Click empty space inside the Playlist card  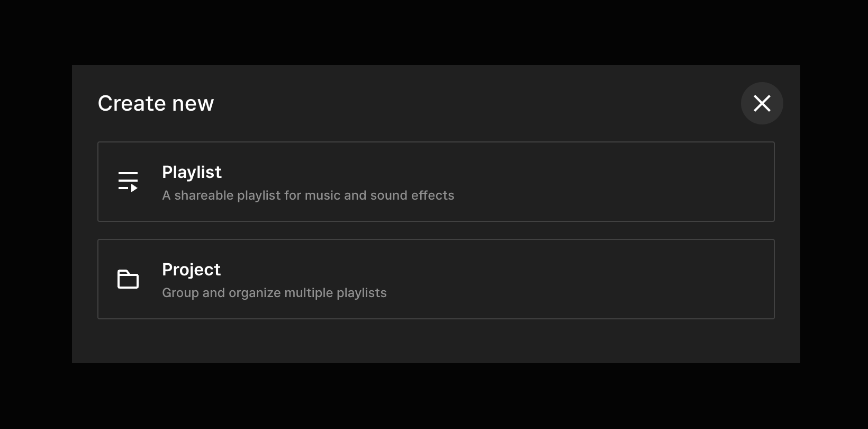609,182
